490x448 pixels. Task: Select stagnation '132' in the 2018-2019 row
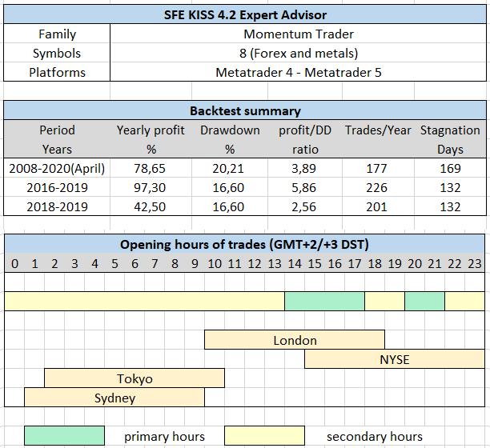pyautogui.click(x=450, y=206)
